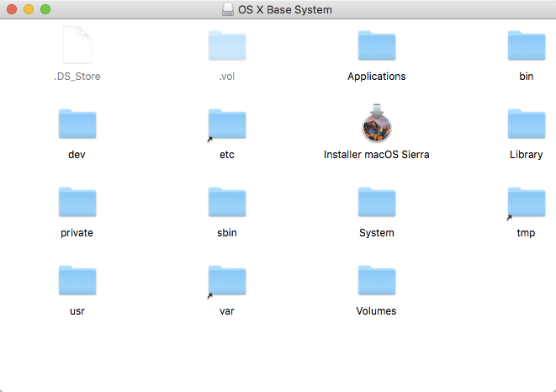Image resolution: width=556 pixels, height=392 pixels.
Task: Select the Installer macOS Sierra app icon
Action: pos(377,123)
